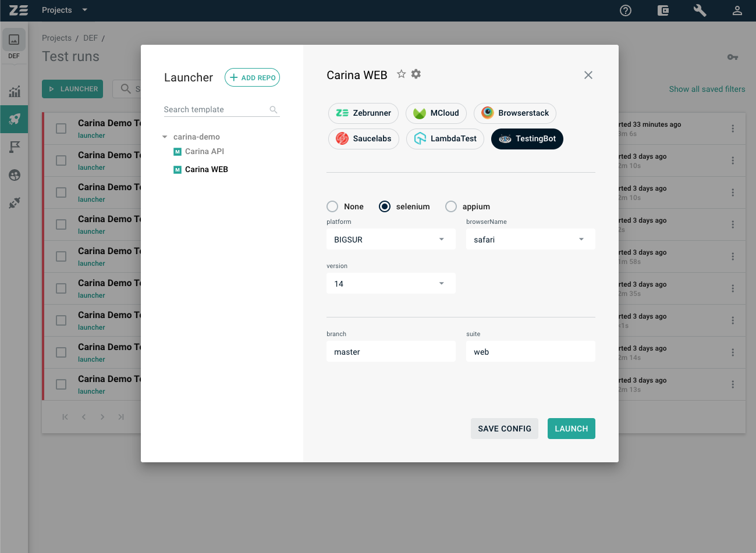Open the browserName safari dropdown
The width and height of the screenshot is (756, 553).
click(531, 240)
